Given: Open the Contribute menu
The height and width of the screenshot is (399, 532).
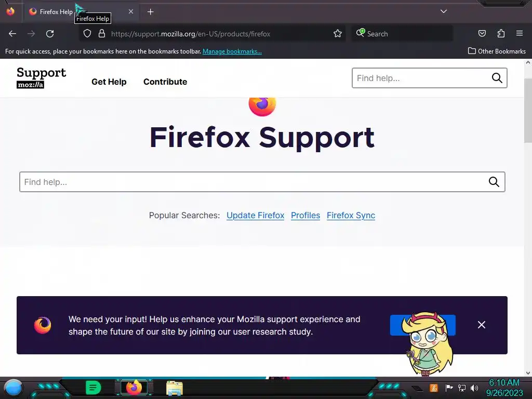Looking at the screenshot, I should [165, 82].
